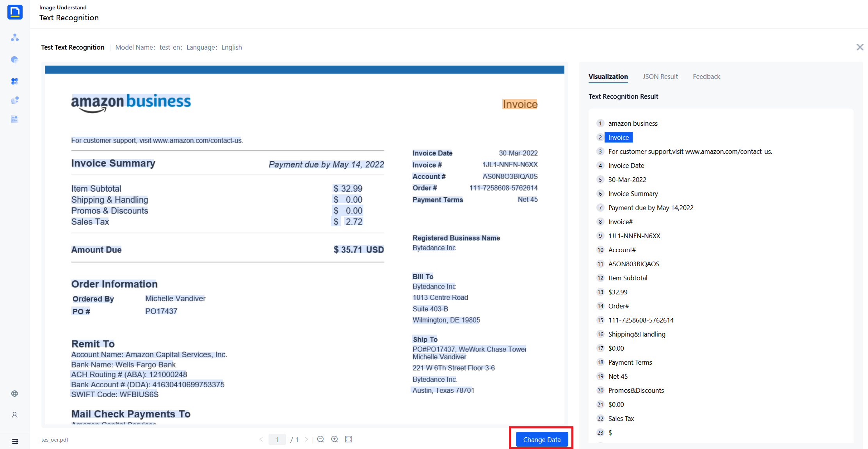Click the Change Data button
The height and width of the screenshot is (449, 868).
(x=542, y=440)
